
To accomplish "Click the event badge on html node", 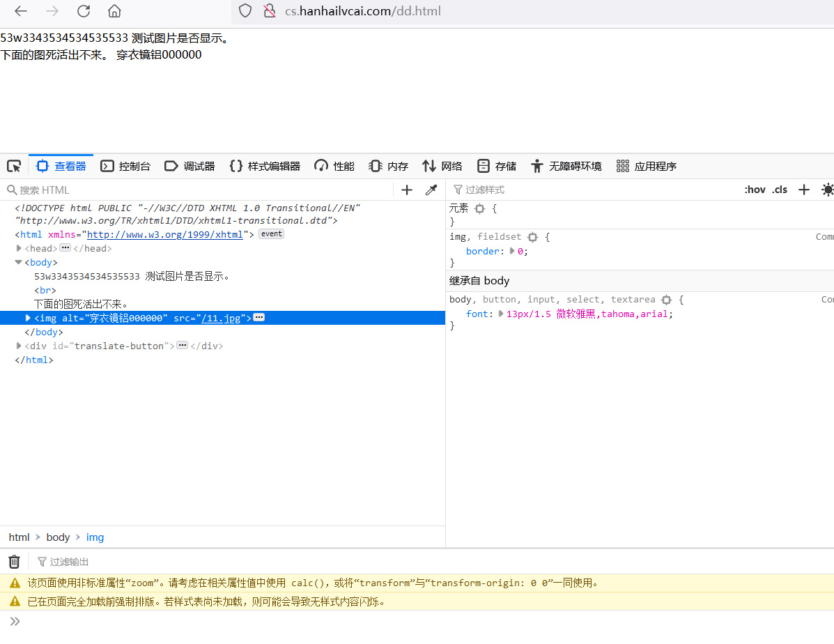I will coord(271,234).
